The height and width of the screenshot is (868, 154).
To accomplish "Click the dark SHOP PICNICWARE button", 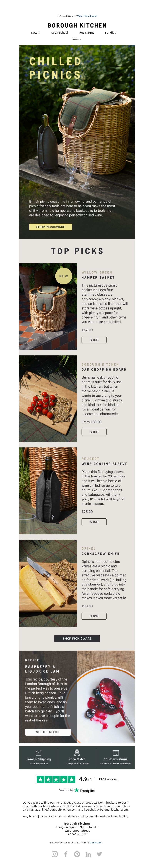I will coord(77,639).
